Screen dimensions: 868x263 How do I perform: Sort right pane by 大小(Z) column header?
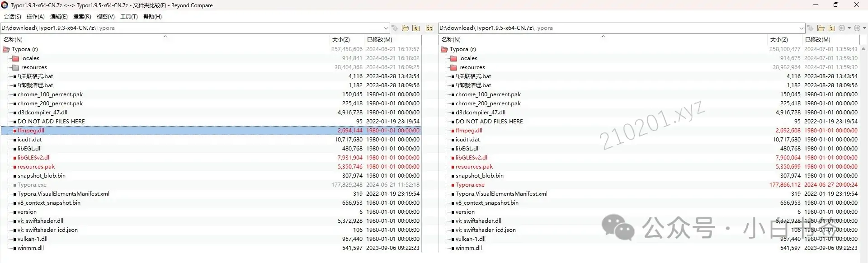point(779,40)
